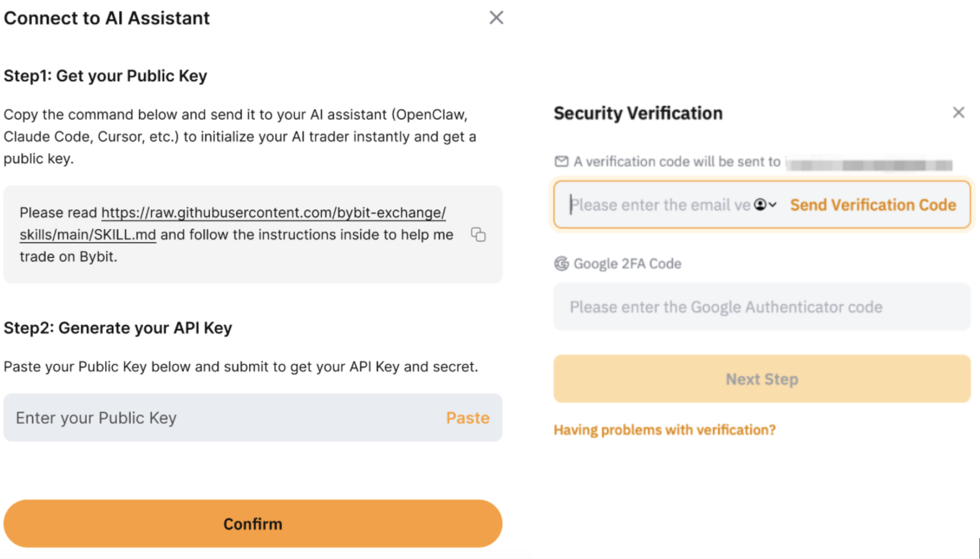Click the Next Step button
The width and height of the screenshot is (980, 559).
point(762,379)
